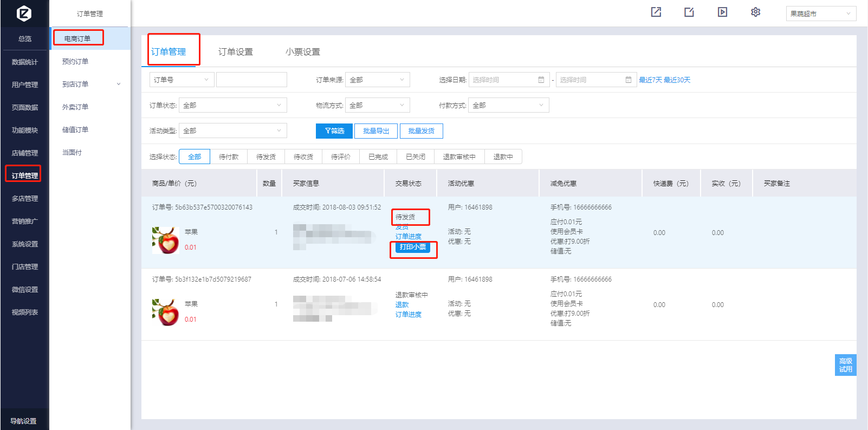Click the 最近7天 quick date link
The height and width of the screenshot is (430, 868).
pyautogui.click(x=650, y=80)
